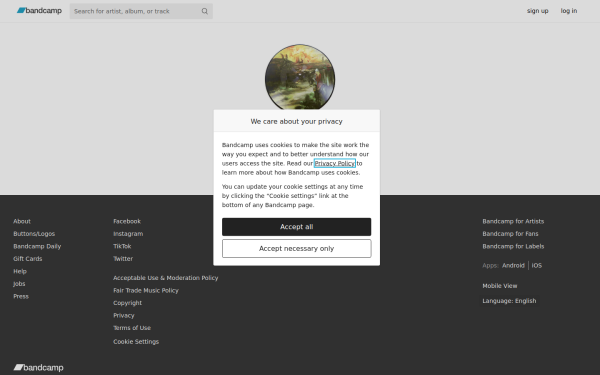Click the search magnifier icon

205,11
